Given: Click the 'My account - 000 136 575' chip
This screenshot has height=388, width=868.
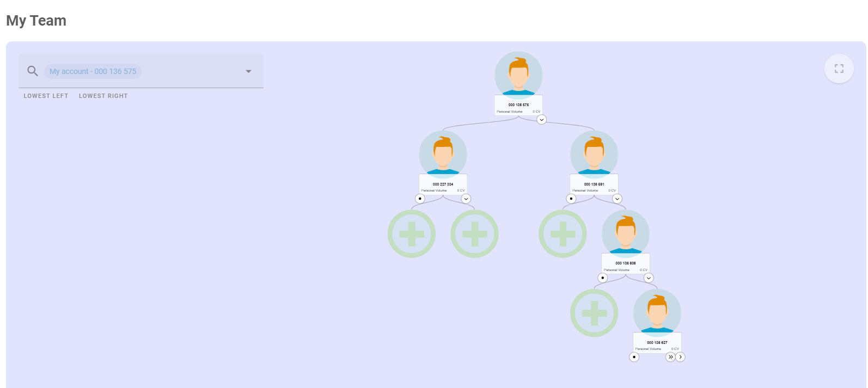Looking at the screenshot, I should pyautogui.click(x=93, y=71).
